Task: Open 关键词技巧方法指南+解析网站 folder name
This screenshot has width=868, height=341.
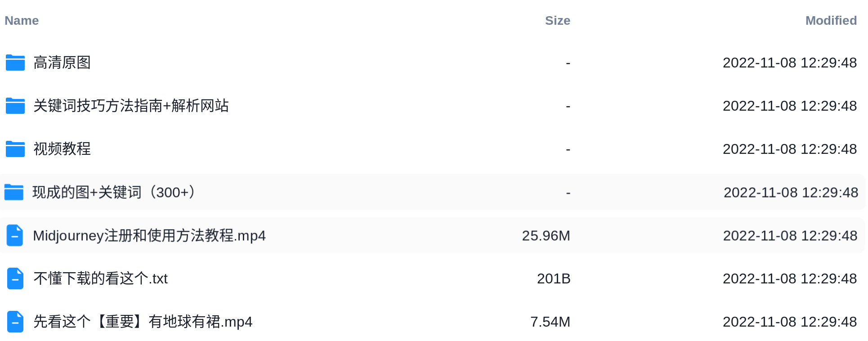Action: coord(131,106)
